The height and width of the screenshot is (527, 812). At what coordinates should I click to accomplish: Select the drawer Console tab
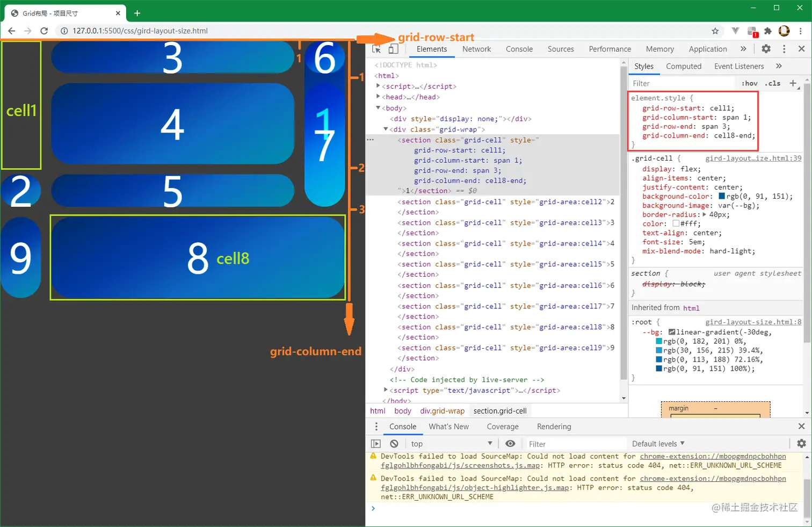pos(403,427)
